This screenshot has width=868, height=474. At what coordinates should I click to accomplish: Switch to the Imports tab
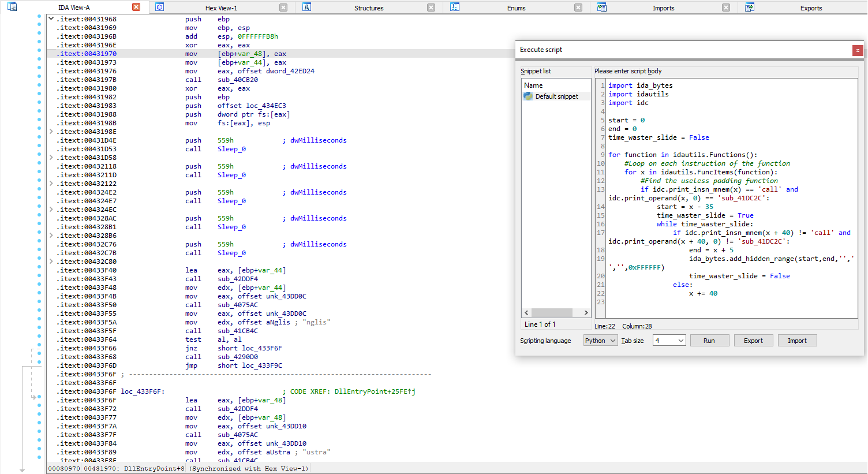pyautogui.click(x=663, y=8)
